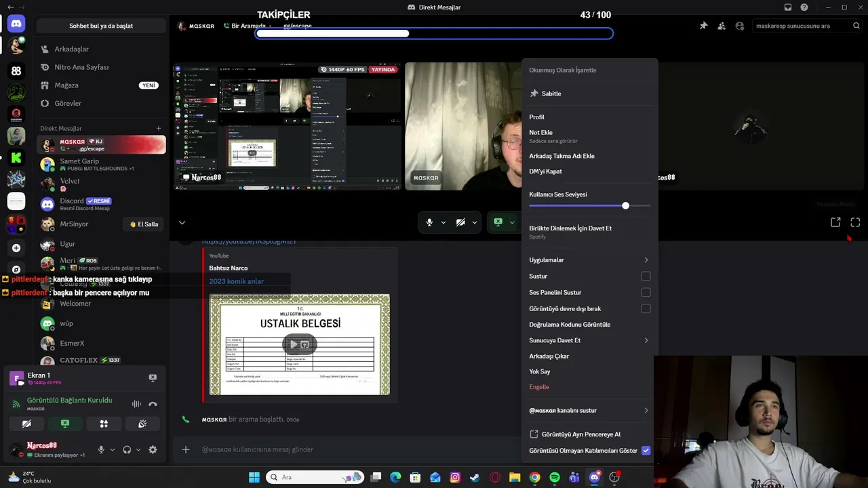This screenshot has height=488, width=868.
Task: Open the soundboard icon in voice panel
Action: [x=142, y=424]
